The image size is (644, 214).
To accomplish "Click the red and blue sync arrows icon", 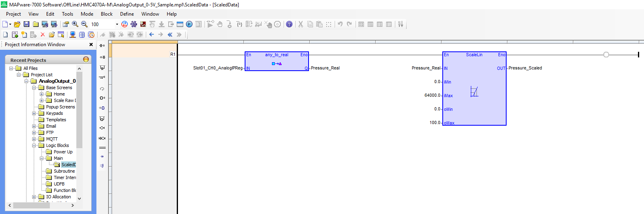I will pos(125,24).
